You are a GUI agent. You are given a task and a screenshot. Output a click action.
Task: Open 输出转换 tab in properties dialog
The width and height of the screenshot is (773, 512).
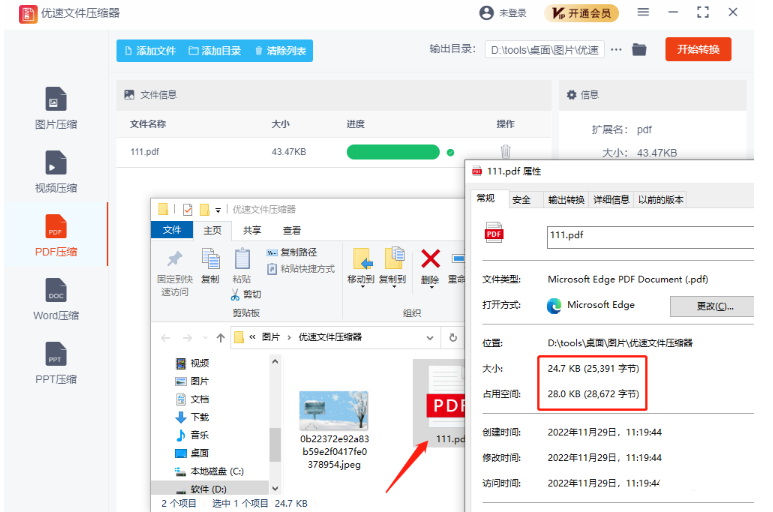566,200
